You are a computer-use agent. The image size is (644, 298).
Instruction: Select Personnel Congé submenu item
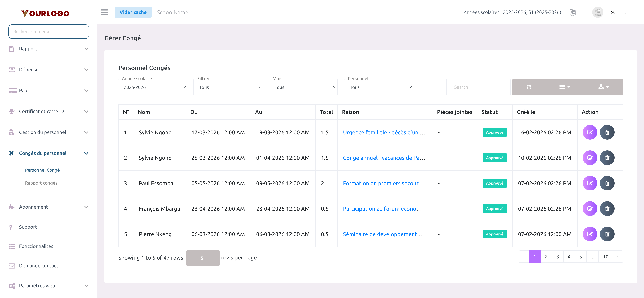[x=42, y=170]
